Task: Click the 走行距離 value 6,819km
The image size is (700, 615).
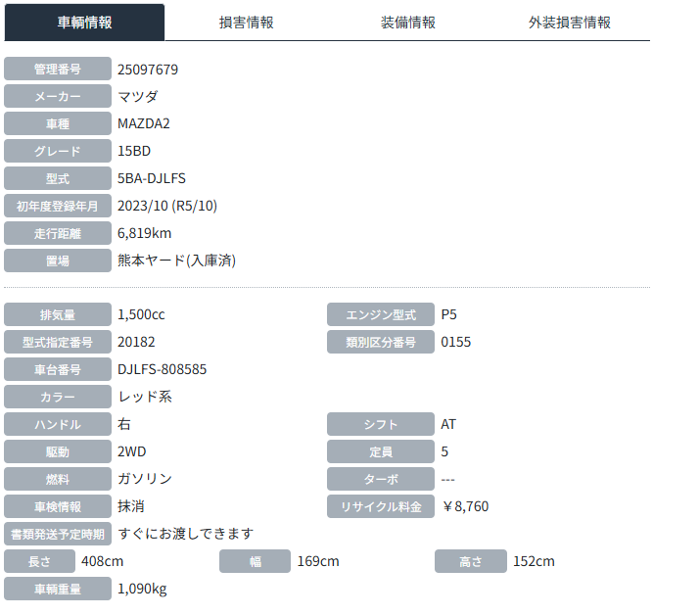Action: click(144, 233)
